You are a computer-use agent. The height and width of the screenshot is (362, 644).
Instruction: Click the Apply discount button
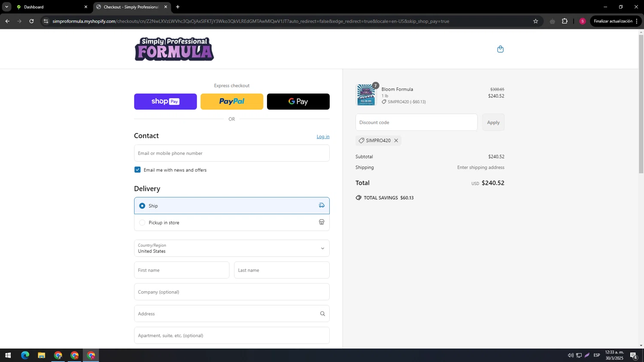pos(493,122)
